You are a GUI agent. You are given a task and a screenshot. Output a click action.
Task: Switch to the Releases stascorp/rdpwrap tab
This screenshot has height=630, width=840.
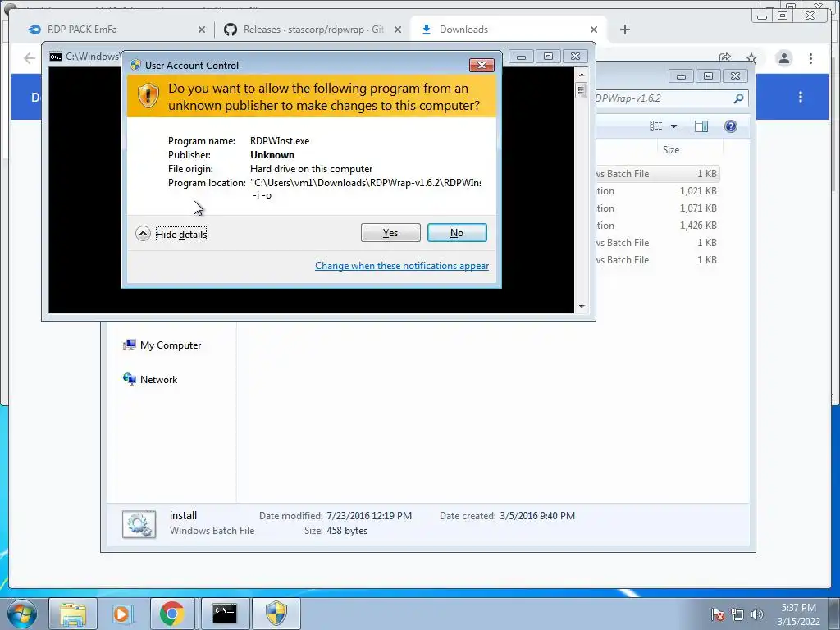[x=314, y=30]
